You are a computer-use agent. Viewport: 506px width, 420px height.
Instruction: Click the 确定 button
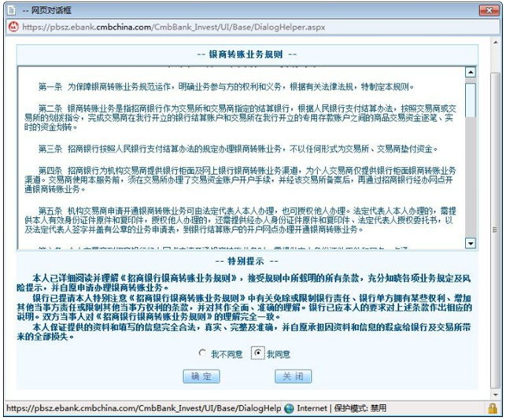pos(201,376)
